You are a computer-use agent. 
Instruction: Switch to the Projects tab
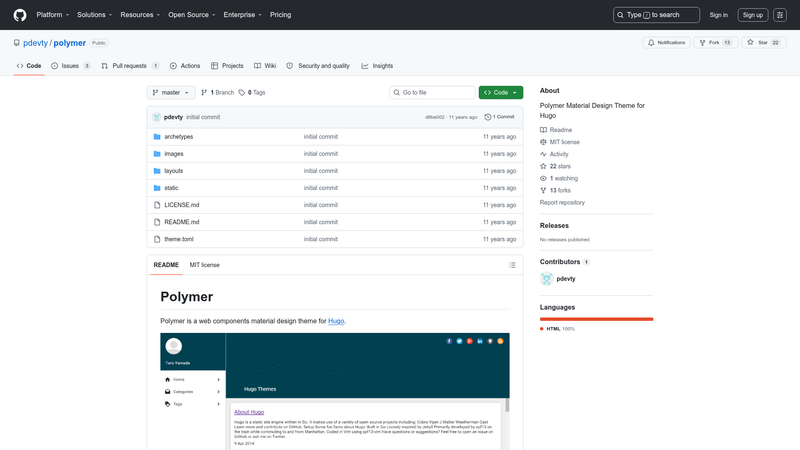point(227,66)
